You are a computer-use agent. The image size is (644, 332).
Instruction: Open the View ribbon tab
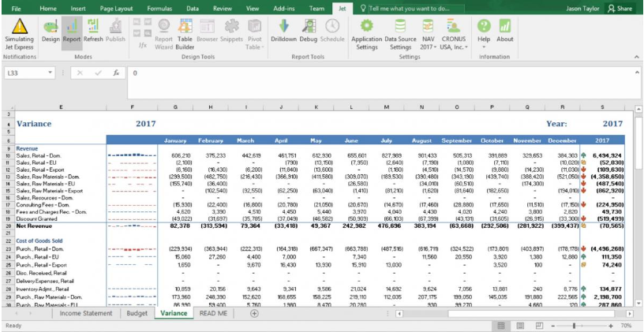point(253,8)
